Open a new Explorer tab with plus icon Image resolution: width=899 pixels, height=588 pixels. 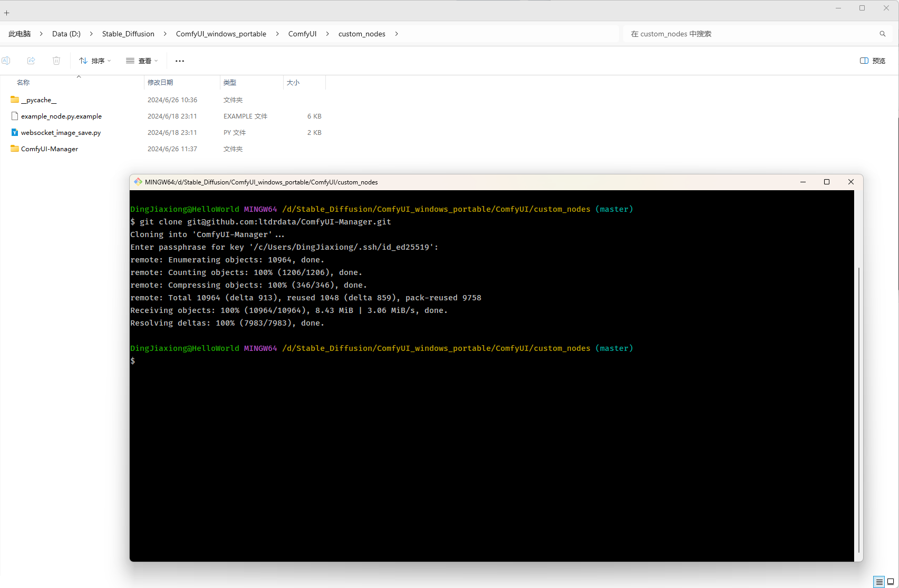(x=7, y=13)
